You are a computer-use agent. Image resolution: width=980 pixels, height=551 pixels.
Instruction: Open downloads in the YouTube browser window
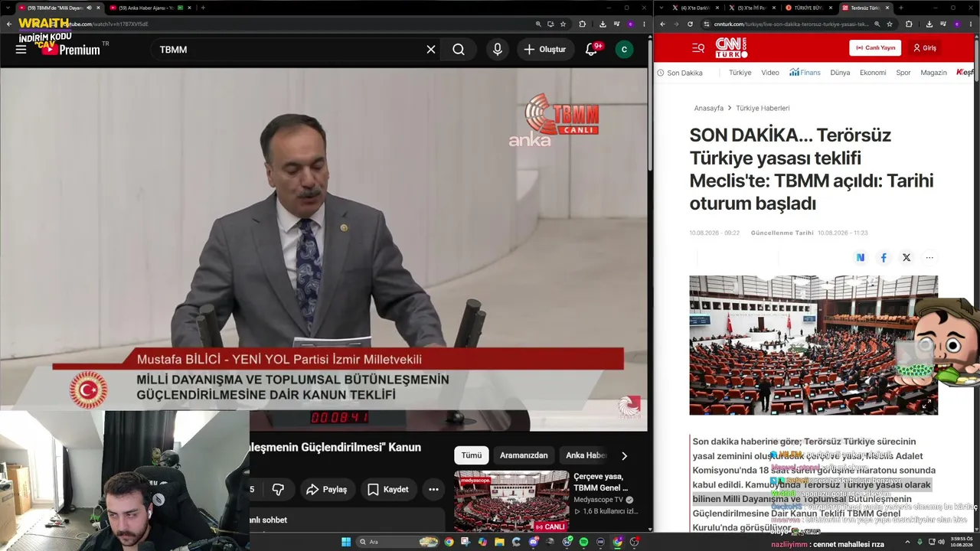[603, 24]
